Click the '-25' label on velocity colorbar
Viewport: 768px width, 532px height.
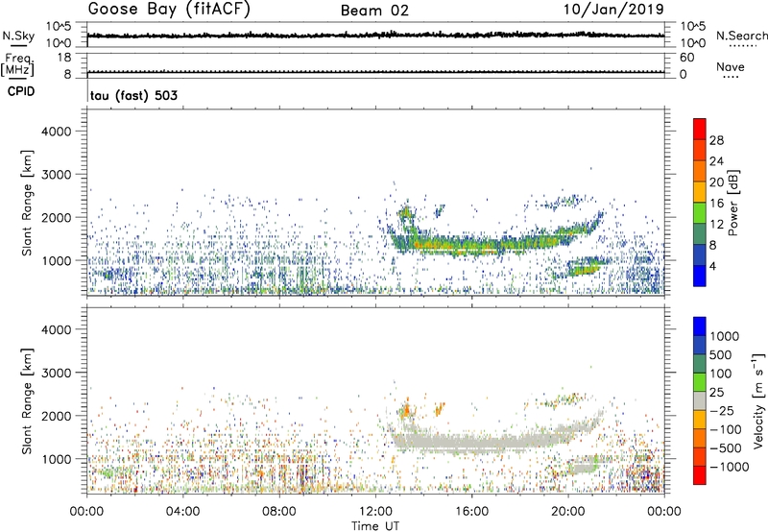[722, 411]
